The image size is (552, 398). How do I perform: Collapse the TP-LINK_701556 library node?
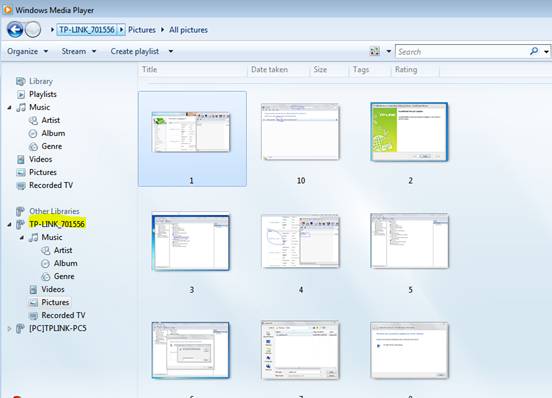pos(10,225)
